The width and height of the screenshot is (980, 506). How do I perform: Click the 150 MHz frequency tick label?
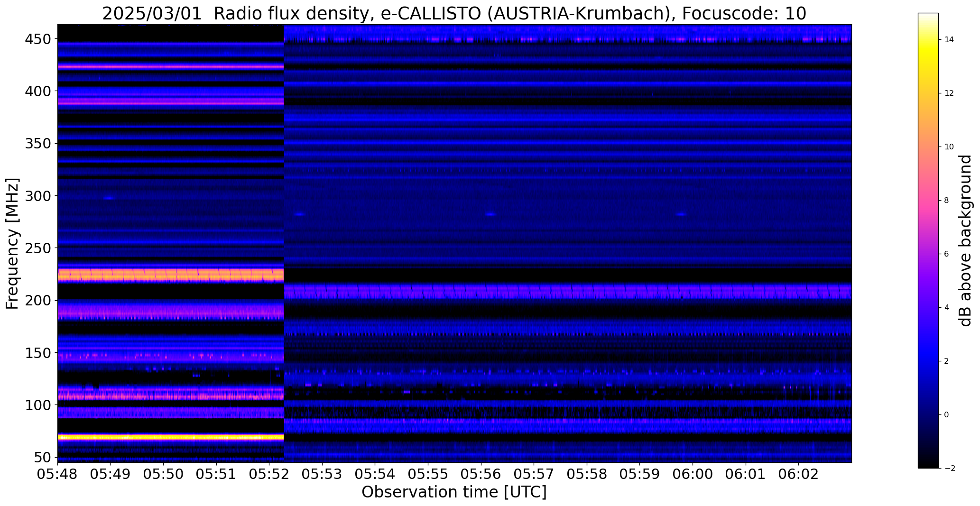click(37, 353)
